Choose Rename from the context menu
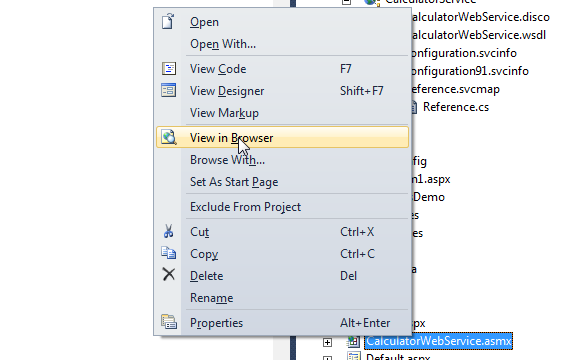 [x=211, y=298]
